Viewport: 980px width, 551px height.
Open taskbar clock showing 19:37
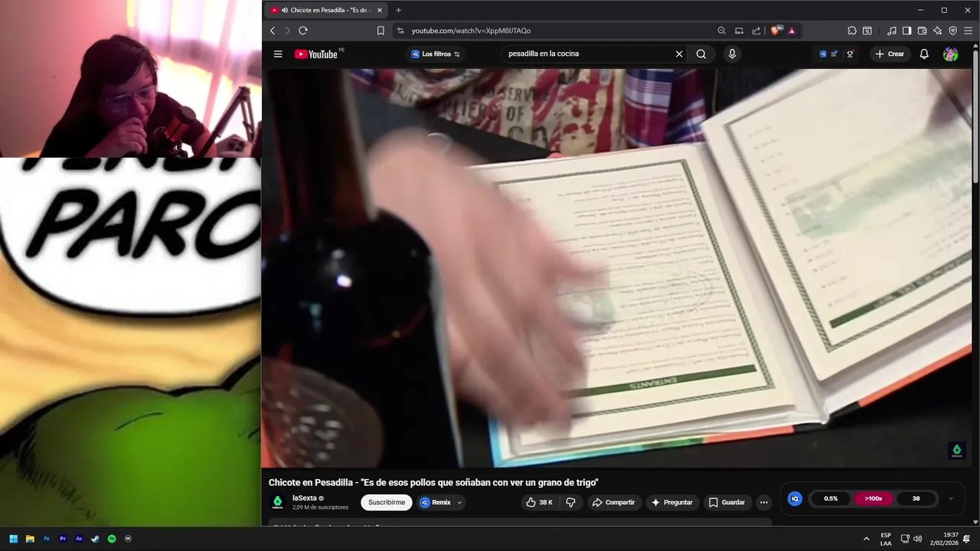pos(944,539)
